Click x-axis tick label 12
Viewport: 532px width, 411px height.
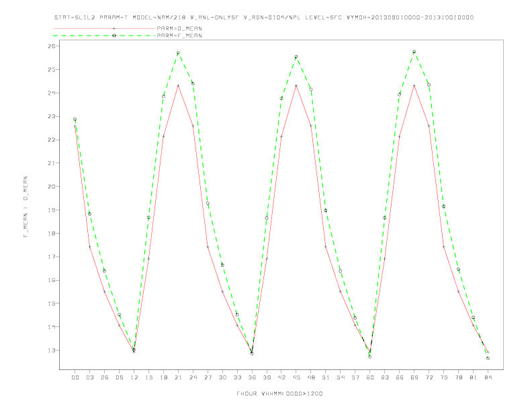coord(134,377)
